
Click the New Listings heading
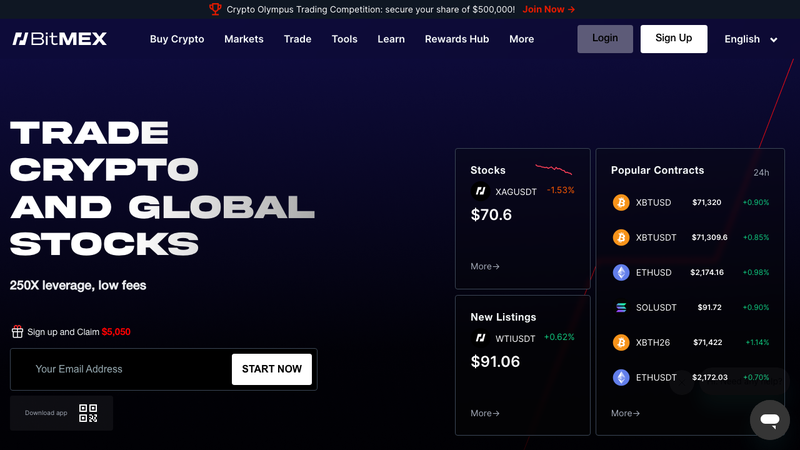point(503,317)
